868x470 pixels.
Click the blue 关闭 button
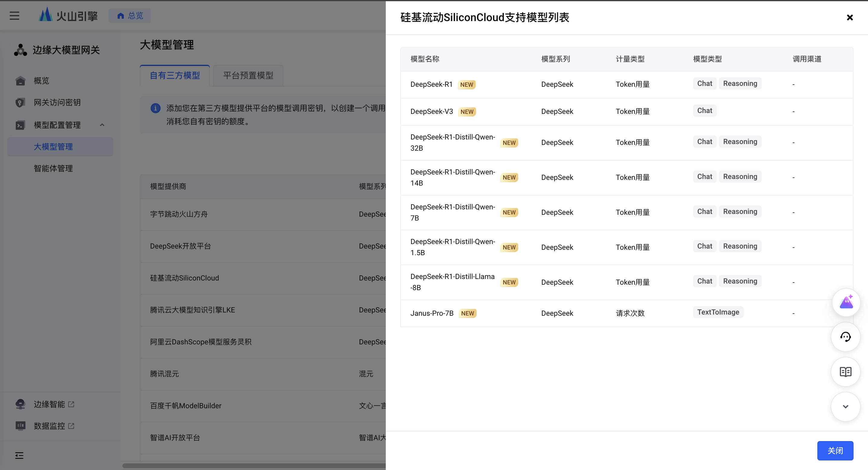pos(835,450)
